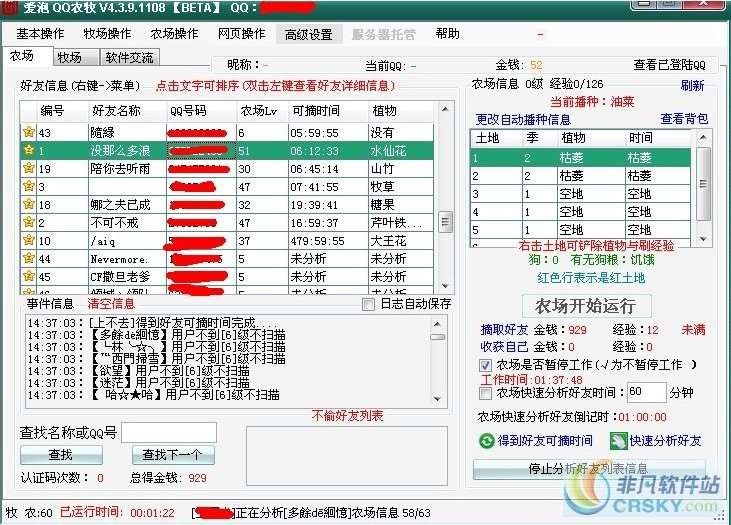Click the land list scrollbar thumb
731x525 pixels.
703,184
